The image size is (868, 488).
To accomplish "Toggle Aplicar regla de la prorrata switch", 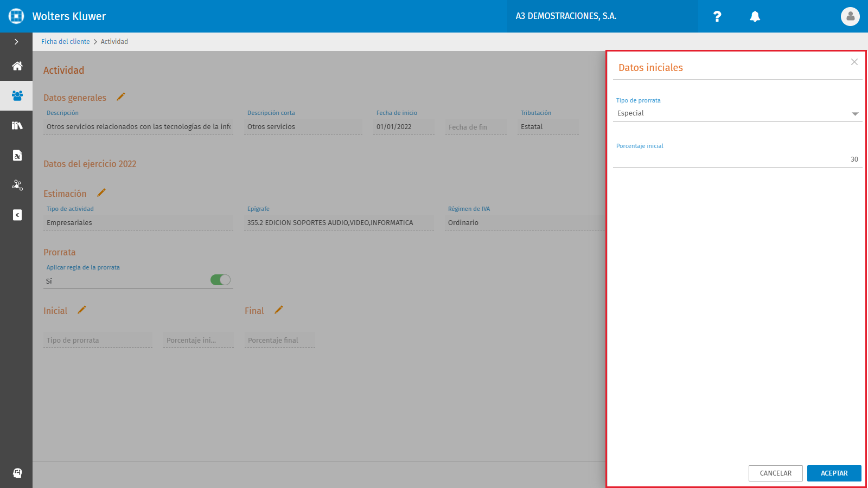I will (220, 280).
